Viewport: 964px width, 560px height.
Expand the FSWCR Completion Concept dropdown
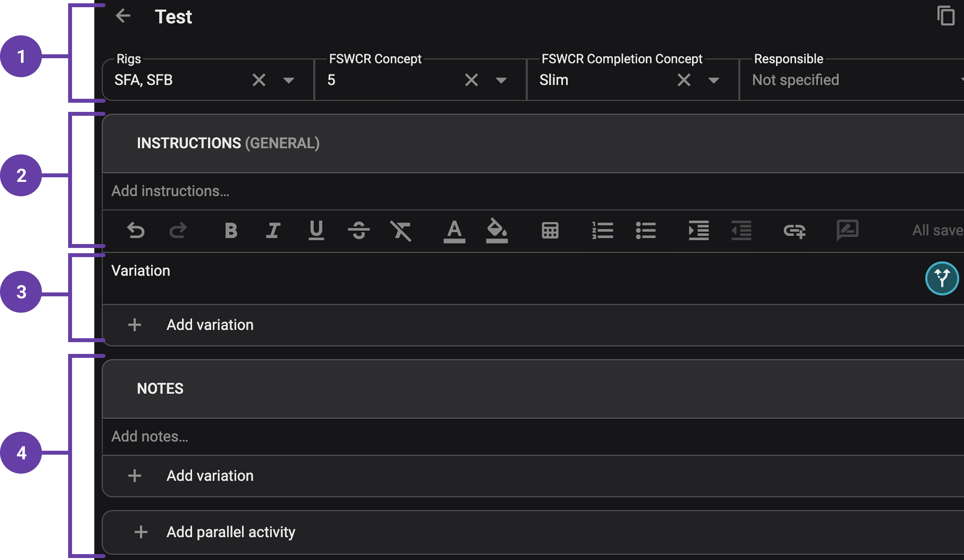pyautogui.click(x=714, y=80)
